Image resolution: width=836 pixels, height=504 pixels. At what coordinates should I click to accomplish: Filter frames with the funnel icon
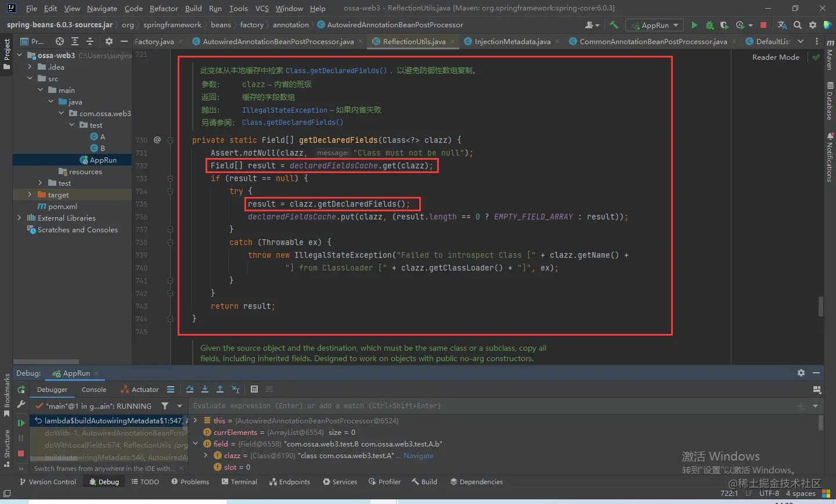(x=165, y=406)
